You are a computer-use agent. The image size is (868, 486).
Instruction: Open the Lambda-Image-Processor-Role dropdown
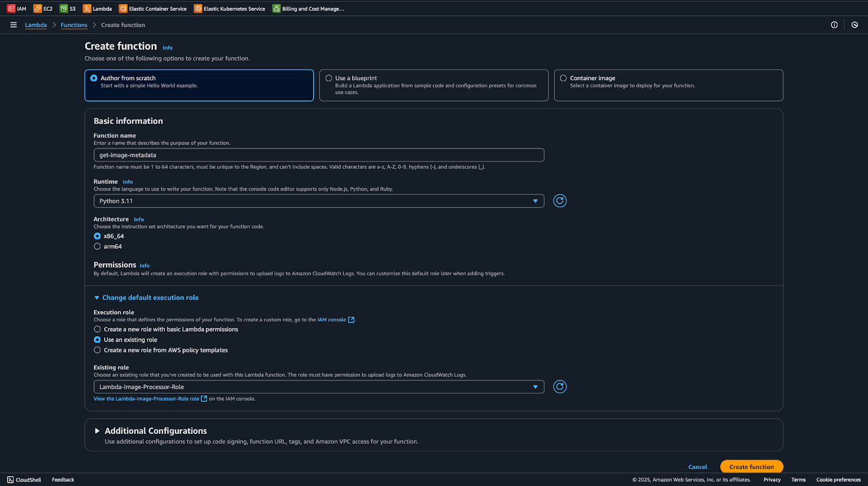pyautogui.click(x=318, y=387)
